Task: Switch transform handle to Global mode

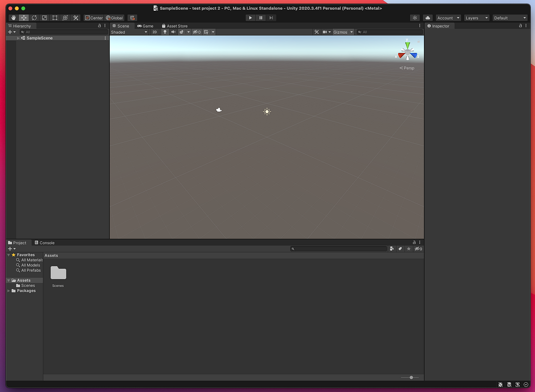Action: [x=115, y=18]
